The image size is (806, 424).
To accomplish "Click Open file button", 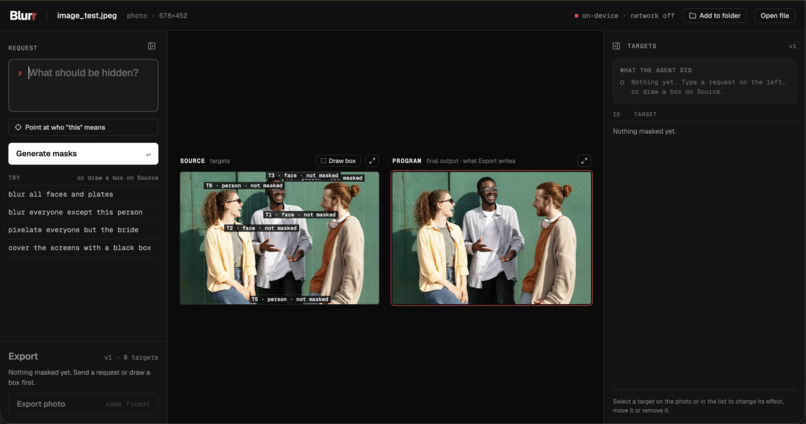I will (775, 16).
